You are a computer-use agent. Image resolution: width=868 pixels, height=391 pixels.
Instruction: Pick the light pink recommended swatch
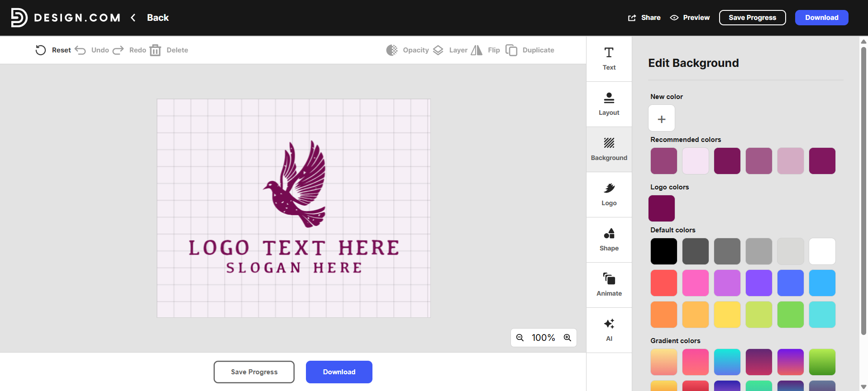click(x=791, y=161)
